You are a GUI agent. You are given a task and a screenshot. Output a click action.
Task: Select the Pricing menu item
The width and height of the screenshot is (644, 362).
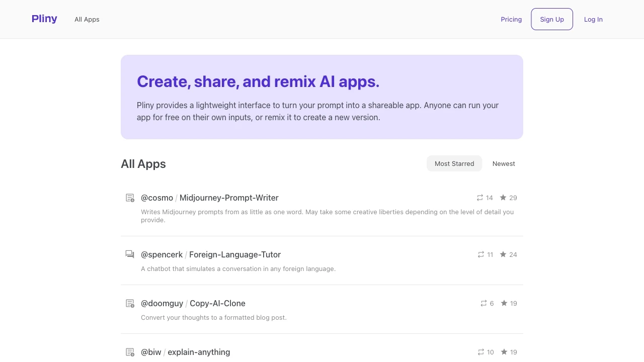tap(511, 19)
